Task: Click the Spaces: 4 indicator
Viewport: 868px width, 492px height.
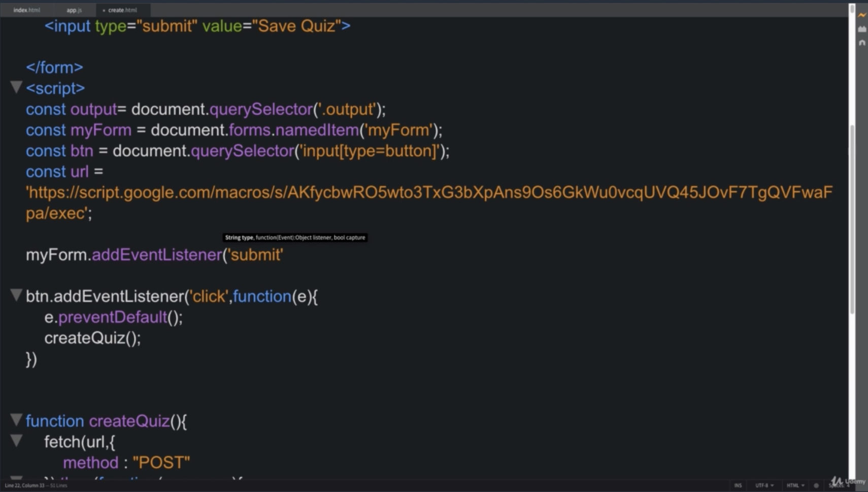Action: tap(839, 485)
